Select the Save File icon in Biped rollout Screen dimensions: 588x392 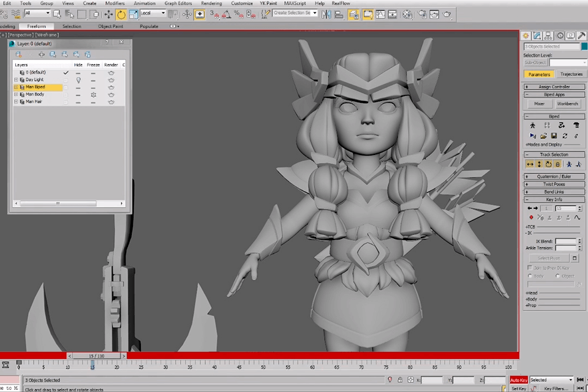point(554,136)
